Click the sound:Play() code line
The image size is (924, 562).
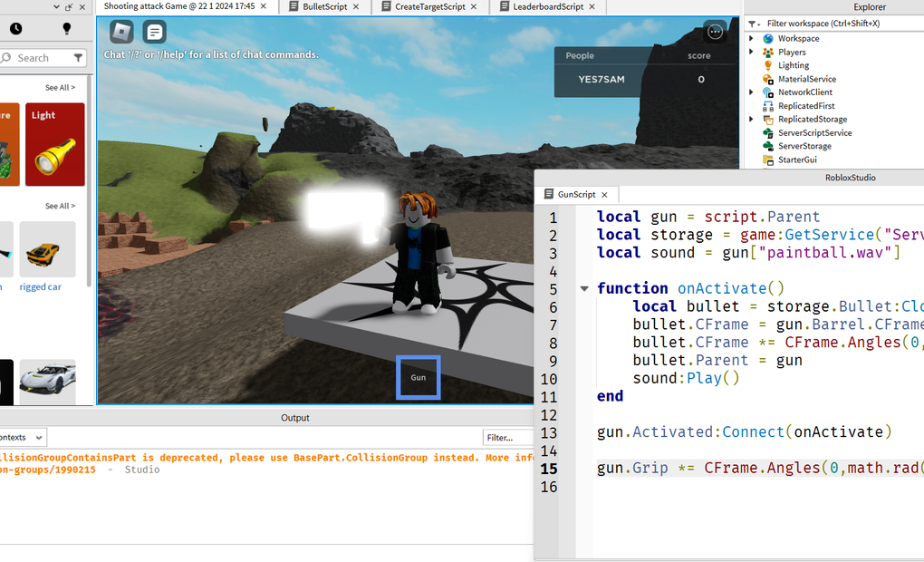pyautogui.click(x=686, y=378)
